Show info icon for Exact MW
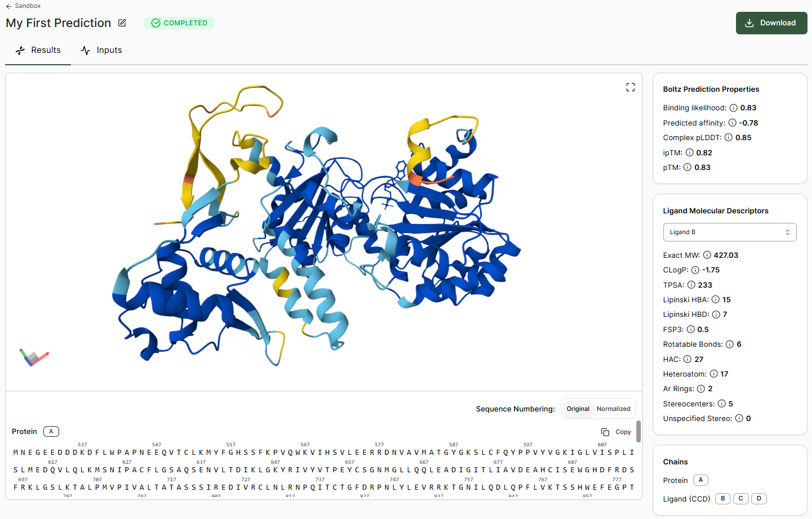Image resolution: width=812 pixels, height=519 pixels. coord(707,255)
